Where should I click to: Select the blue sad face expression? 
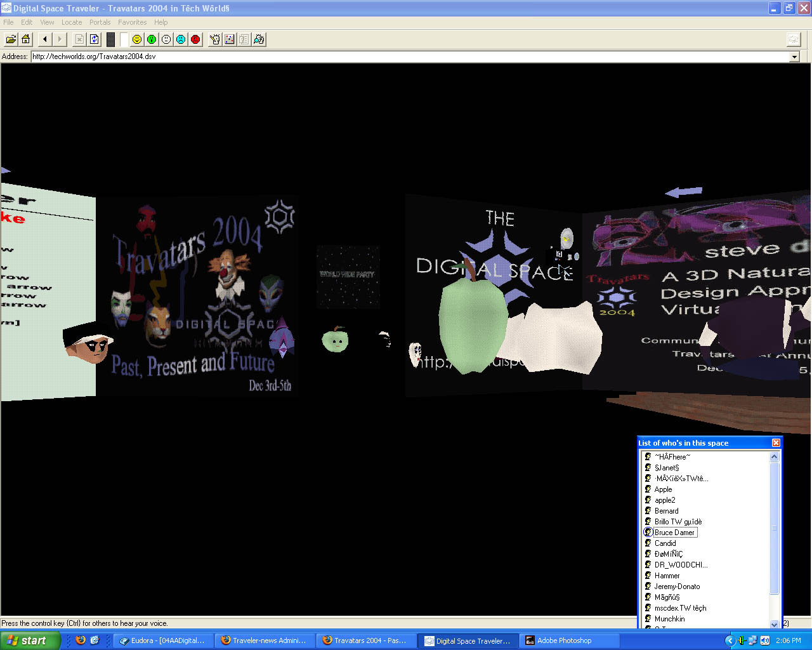click(x=181, y=39)
